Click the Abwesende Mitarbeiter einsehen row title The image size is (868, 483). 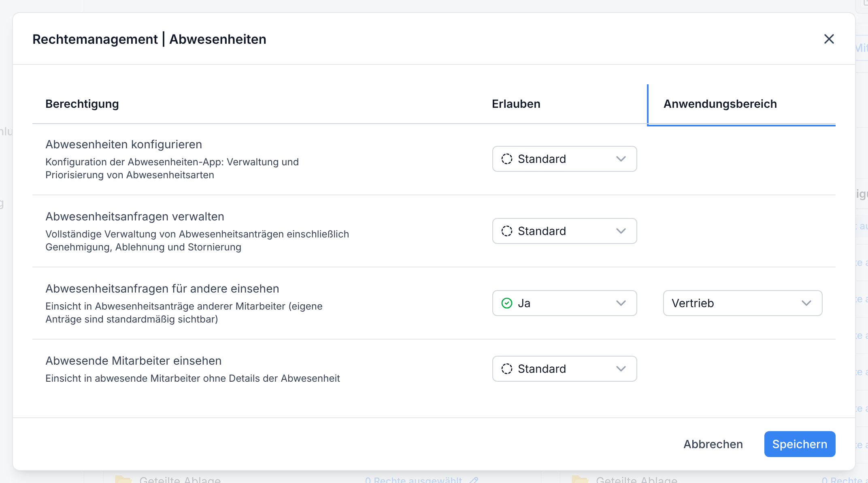[x=134, y=361]
